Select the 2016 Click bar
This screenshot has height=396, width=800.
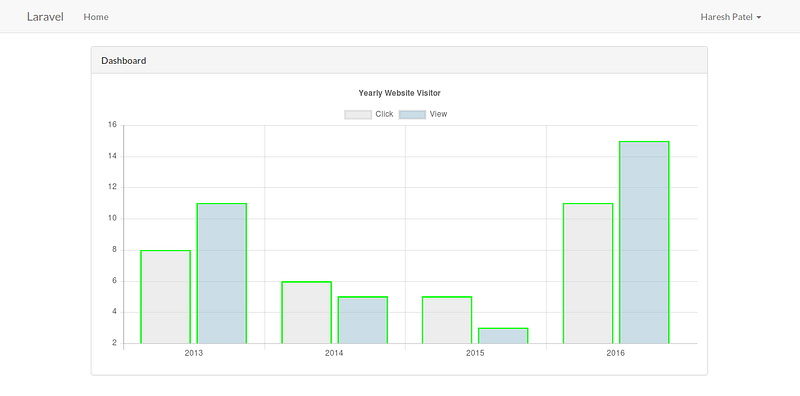click(588, 274)
